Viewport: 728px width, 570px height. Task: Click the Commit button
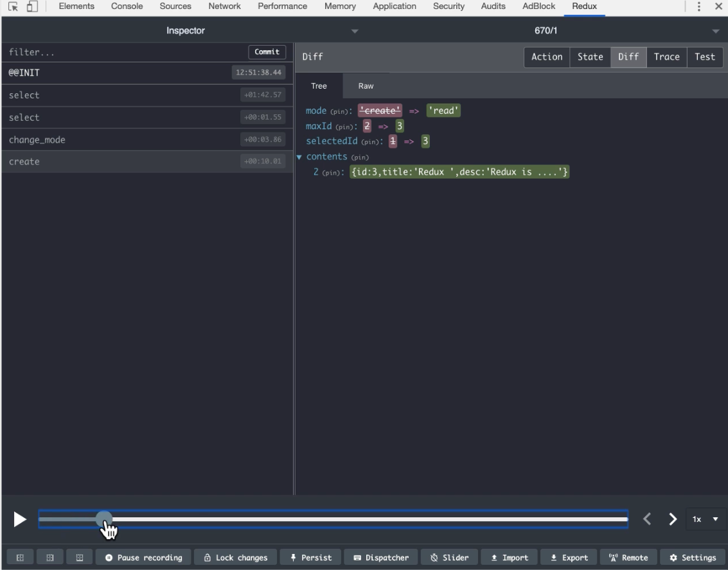tap(267, 51)
